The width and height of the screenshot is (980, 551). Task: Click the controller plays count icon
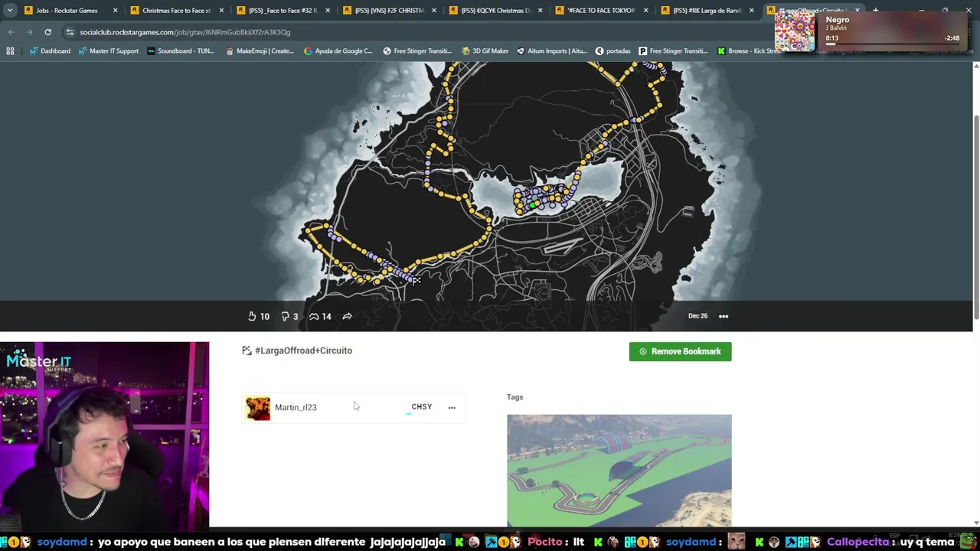(314, 316)
